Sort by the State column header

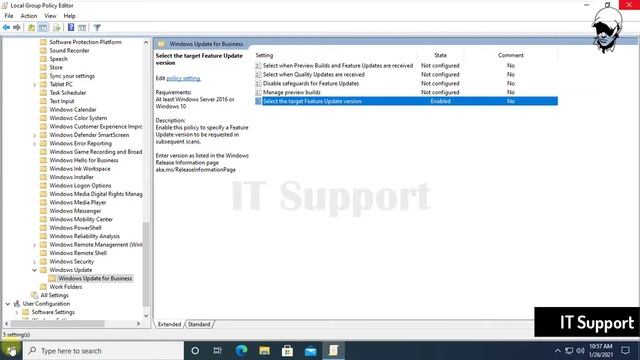tap(440, 55)
